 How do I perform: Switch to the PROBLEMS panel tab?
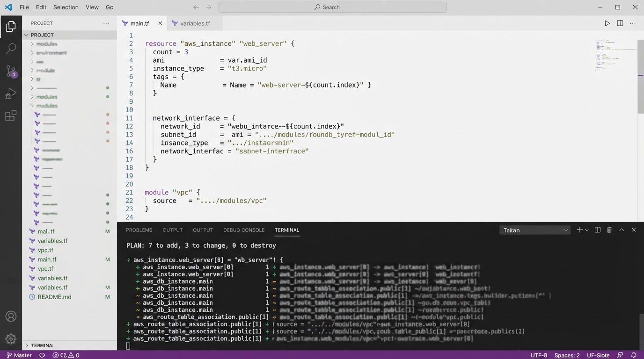[139, 230]
